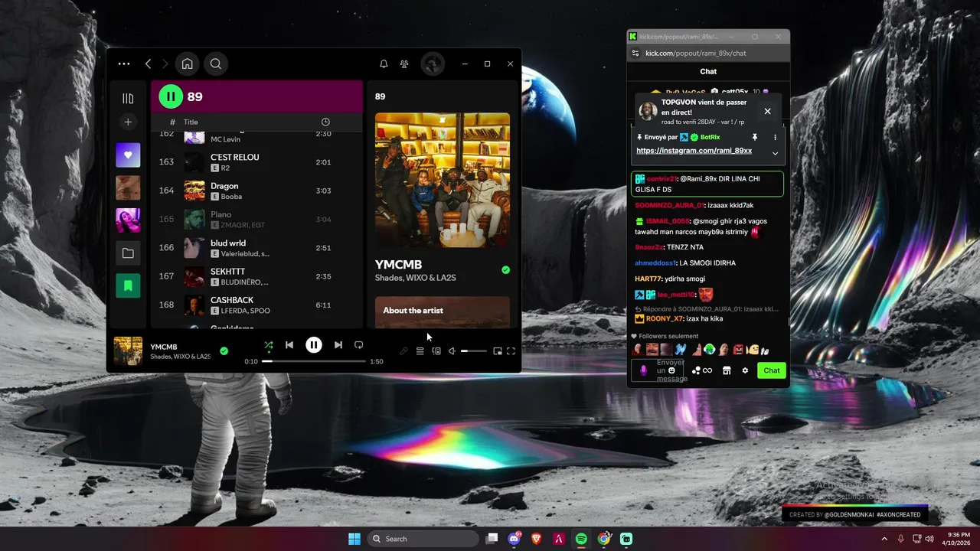Open now-playing thumbnail in bottom bar
This screenshot has height=551, width=980.
click(128, 351)
